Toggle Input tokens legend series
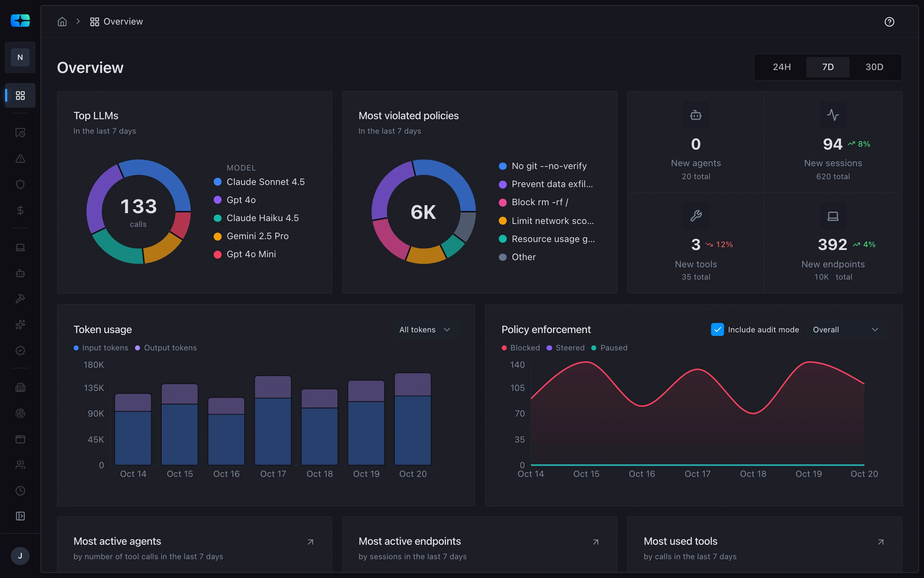The image size is (924, 578). point(101,348)
